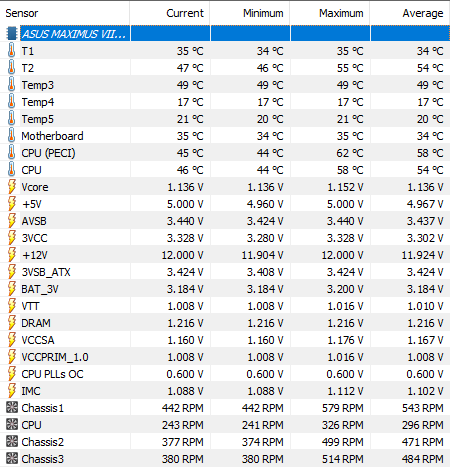Click the lightning bolt icon for VCCSA

12,340
